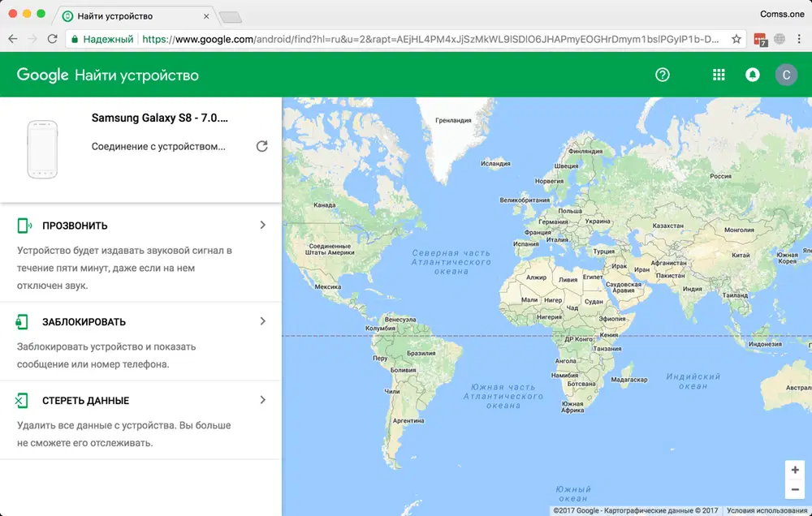
Task: Click Гренландия on the map
Action: click(453, 121)
